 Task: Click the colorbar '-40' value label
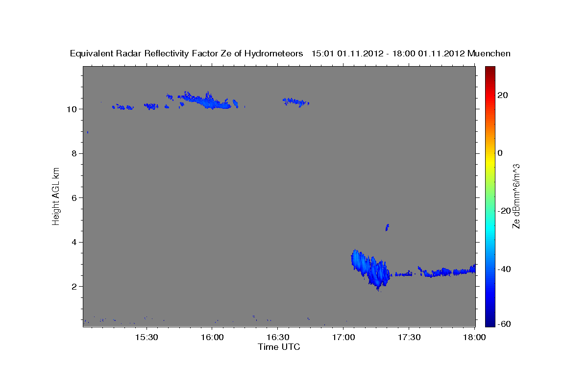505,269
